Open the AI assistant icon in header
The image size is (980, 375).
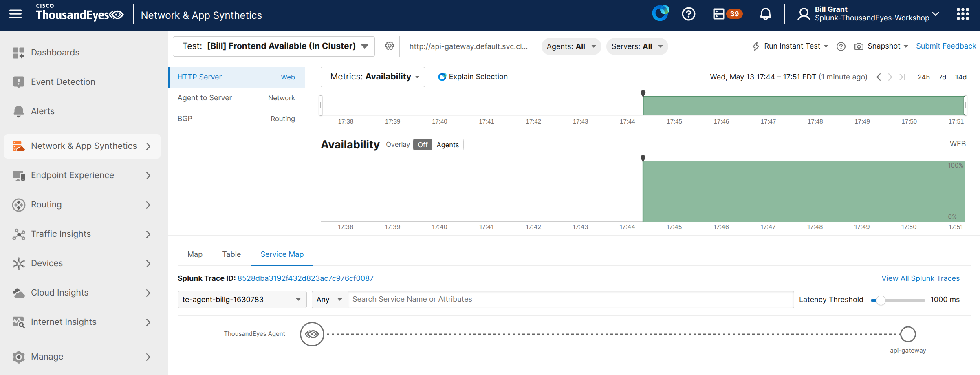point(660,13)
